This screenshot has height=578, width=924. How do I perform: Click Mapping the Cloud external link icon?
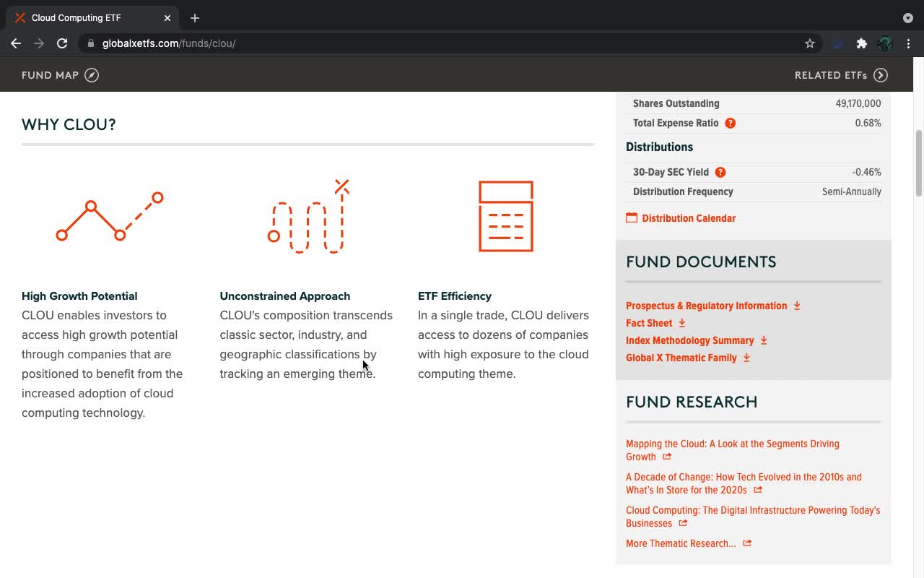pyautogui.click(x=667, y=457)
